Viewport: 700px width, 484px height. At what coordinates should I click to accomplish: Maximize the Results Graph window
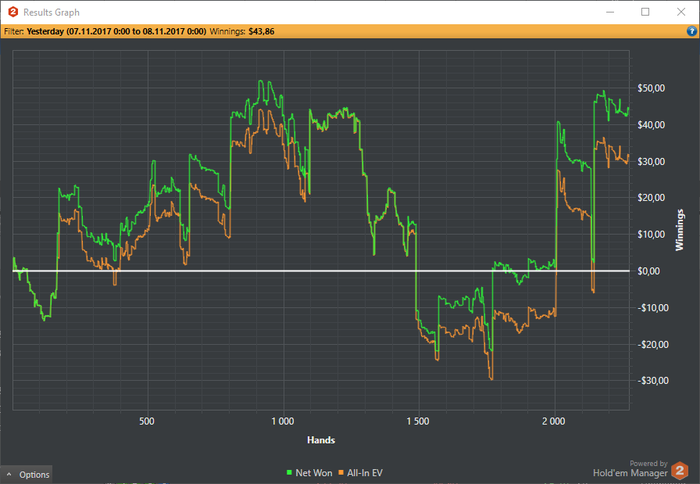[x=645, y=12]
